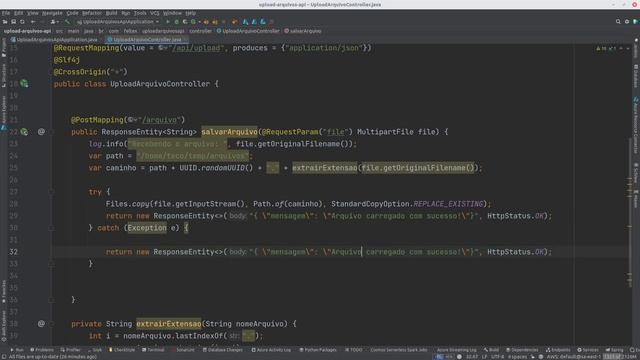
Task: Select the UploadArquivoController.java editor tab
Action: [x=147, y=40]
